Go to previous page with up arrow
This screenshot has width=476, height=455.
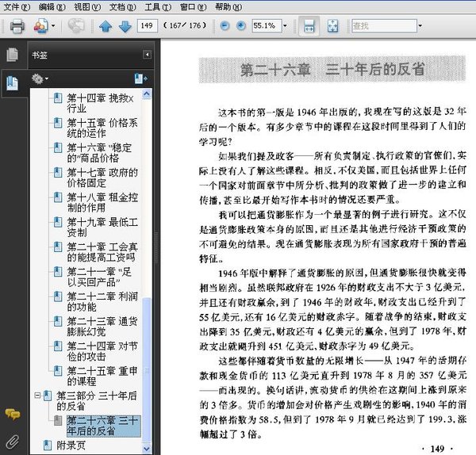106,26
